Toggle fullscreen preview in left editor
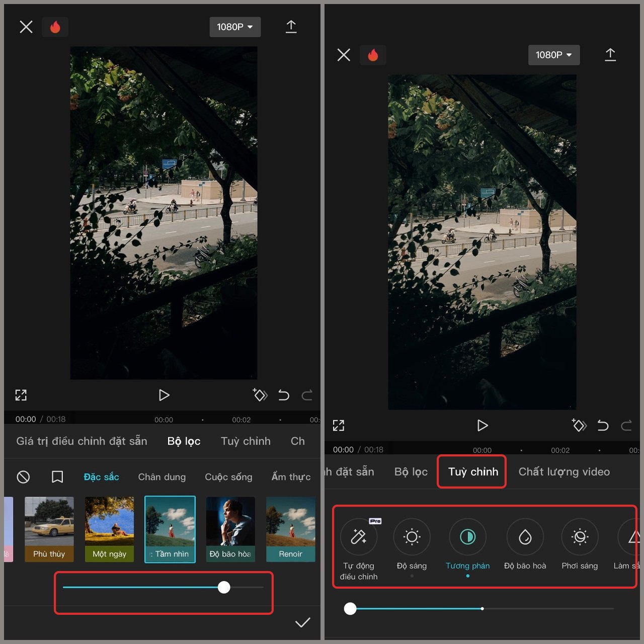 point(21,395)
